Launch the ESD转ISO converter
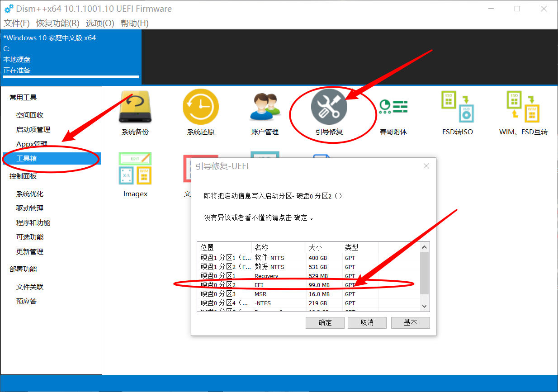This screenshot has width=558, height=392. [457, 107]
